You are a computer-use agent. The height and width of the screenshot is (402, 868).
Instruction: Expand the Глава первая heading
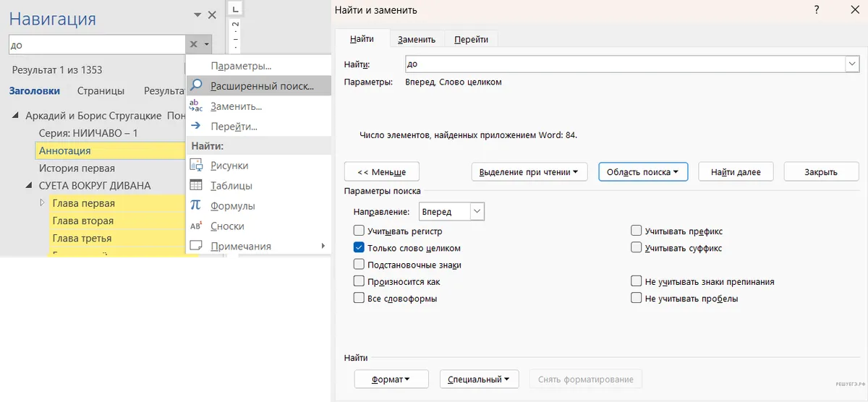click(43, 203)
